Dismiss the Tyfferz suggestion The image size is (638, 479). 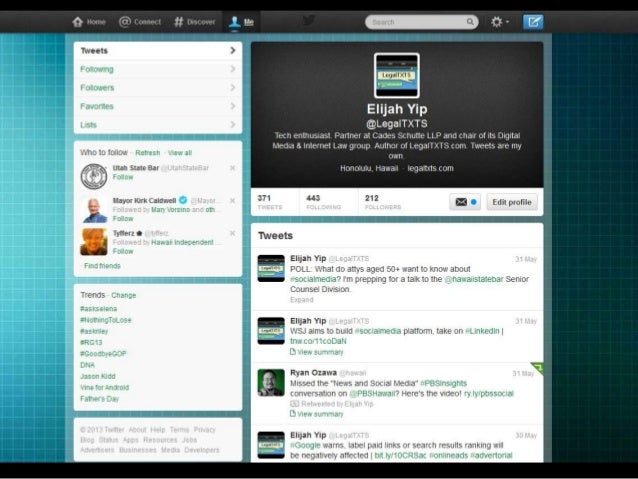click(232, 233)
